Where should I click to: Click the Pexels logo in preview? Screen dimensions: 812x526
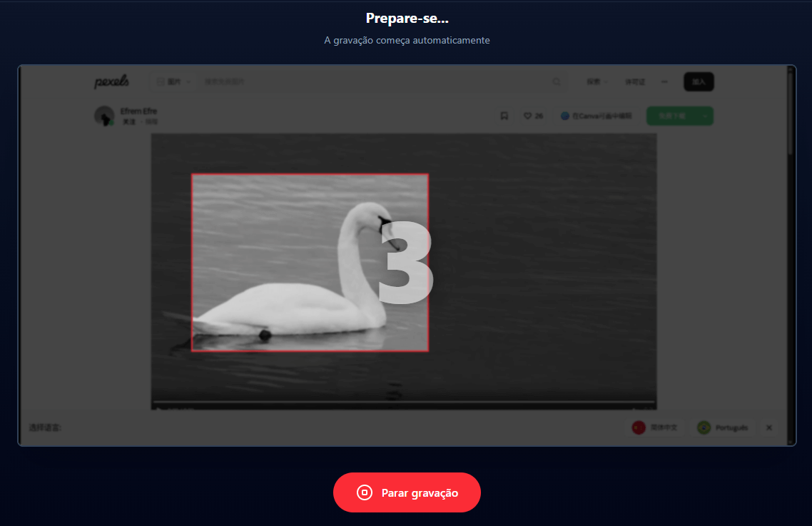point(111,81)
